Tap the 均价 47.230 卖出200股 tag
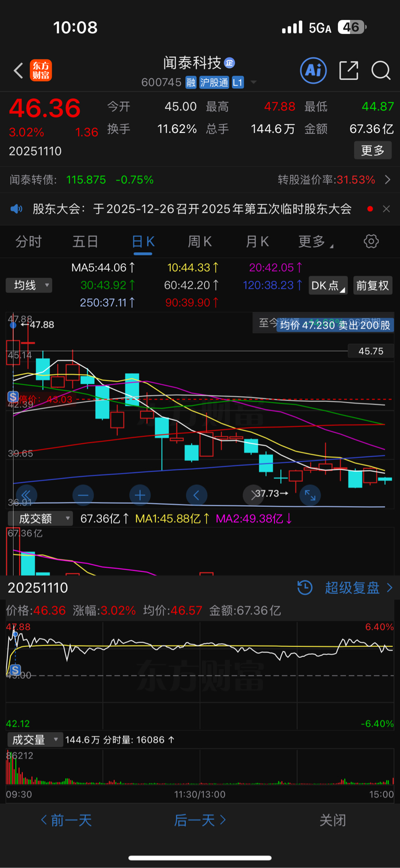Viewport: 400px width, 868px height. tap(335, 325)
